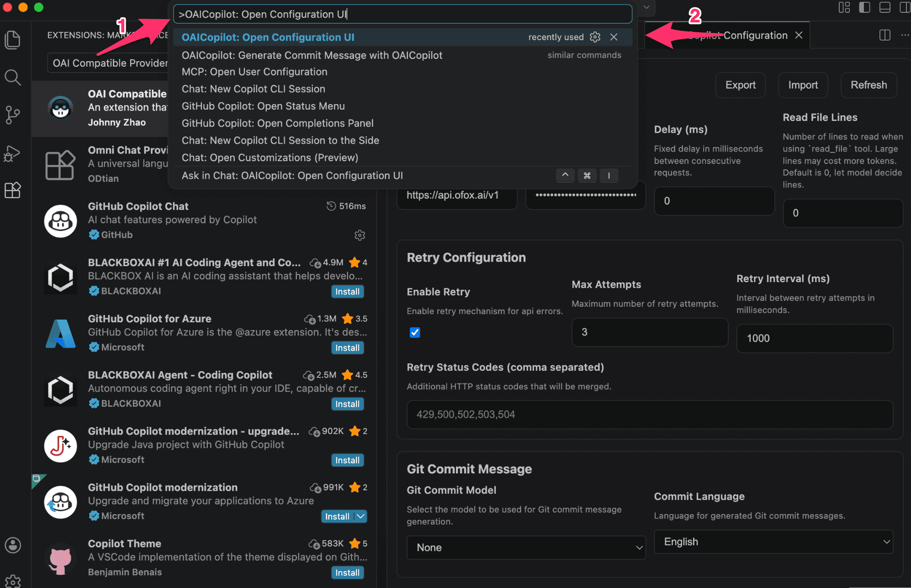Open Source Control view
The image size is (911, 588).
click(x=12, y=115)
